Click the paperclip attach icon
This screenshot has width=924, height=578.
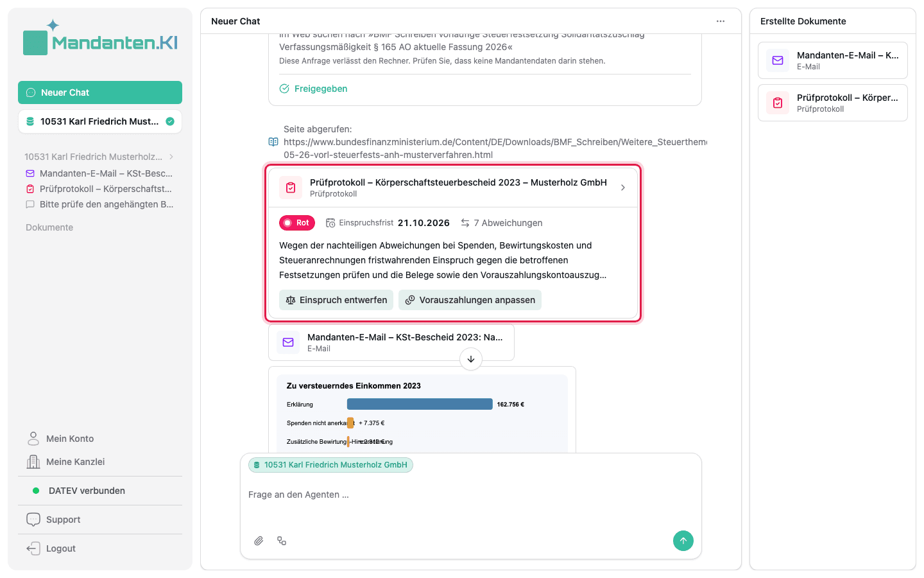[x=259, y=541]
